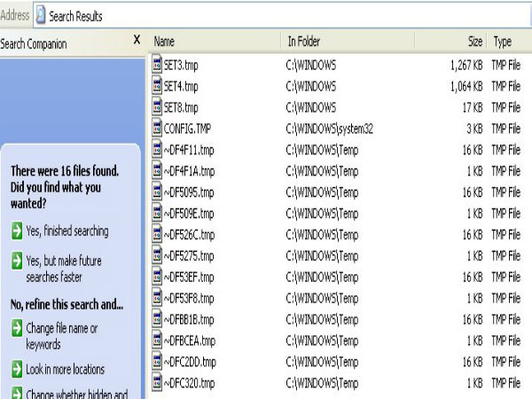Close the Search Companion pane
This screenshot has height=399, width=532.
(137, 40)
